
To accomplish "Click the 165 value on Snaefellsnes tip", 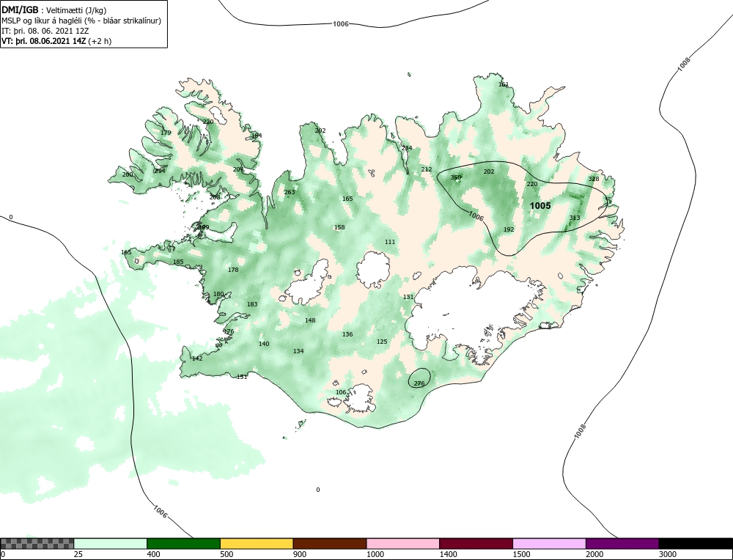I will tap(126, 252).
